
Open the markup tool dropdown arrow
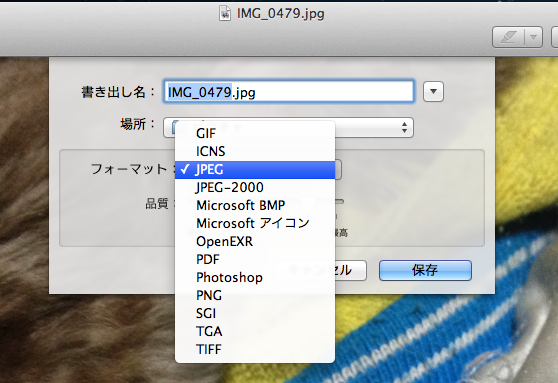pyautogui.click(x=533, y=37)
